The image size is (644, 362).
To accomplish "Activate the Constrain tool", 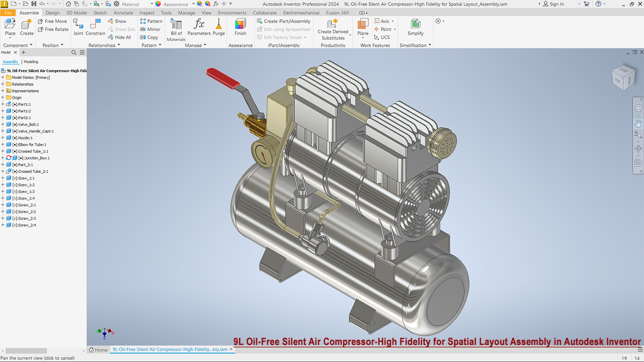I will point(95,27).
